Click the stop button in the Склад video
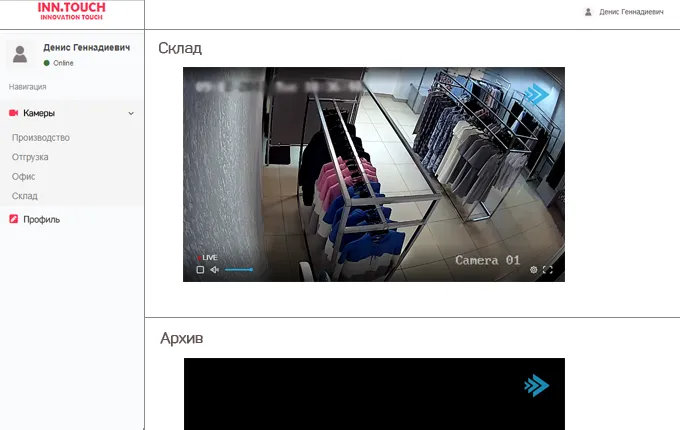Image resolution: width=680 pixels, height=430 pixels. pos(200,270)
